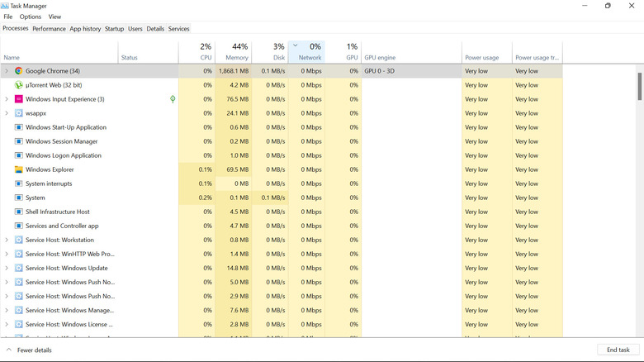This screenshot has width=644, height=362.
Task: Switch to the Performance tab
Action: point(49,29)
